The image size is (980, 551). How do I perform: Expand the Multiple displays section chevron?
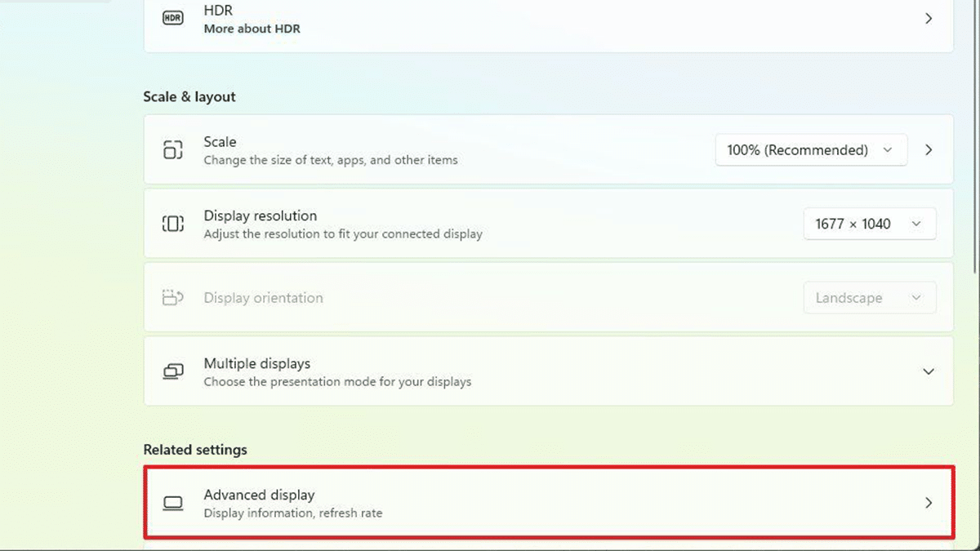pyautogui.click(x=929, y=371)
